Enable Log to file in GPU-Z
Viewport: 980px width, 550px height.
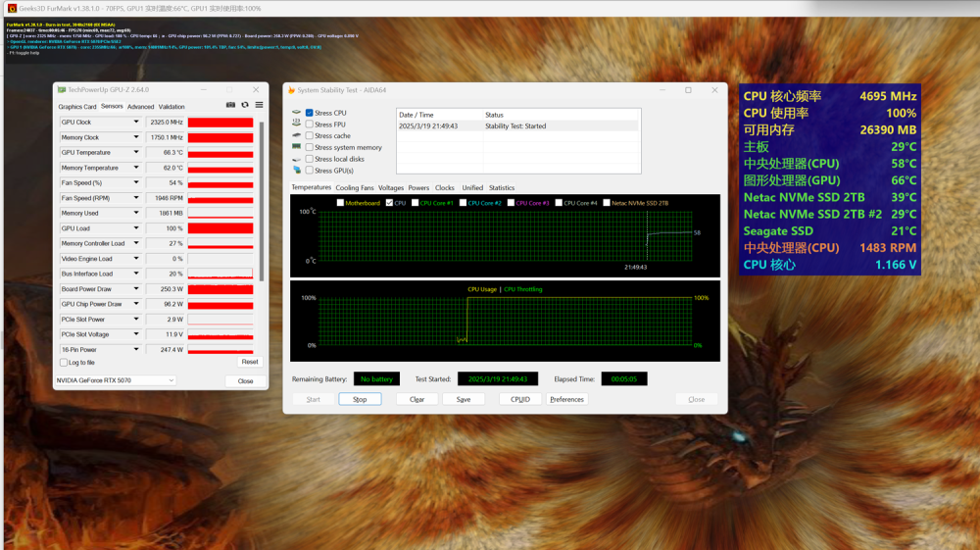point(63,363)
